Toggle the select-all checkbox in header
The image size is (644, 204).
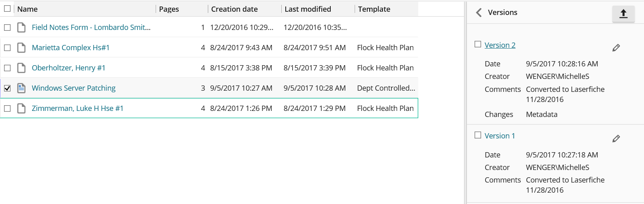[x=7, y=8]
